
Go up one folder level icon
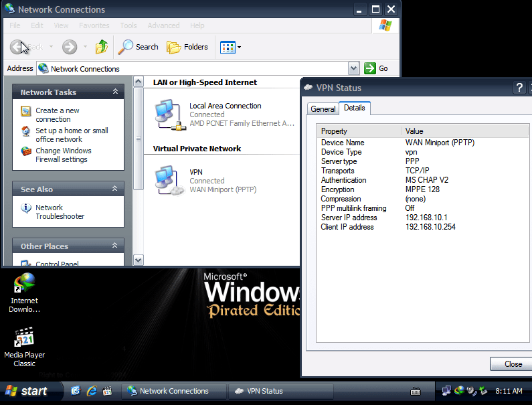coord(102,47)
